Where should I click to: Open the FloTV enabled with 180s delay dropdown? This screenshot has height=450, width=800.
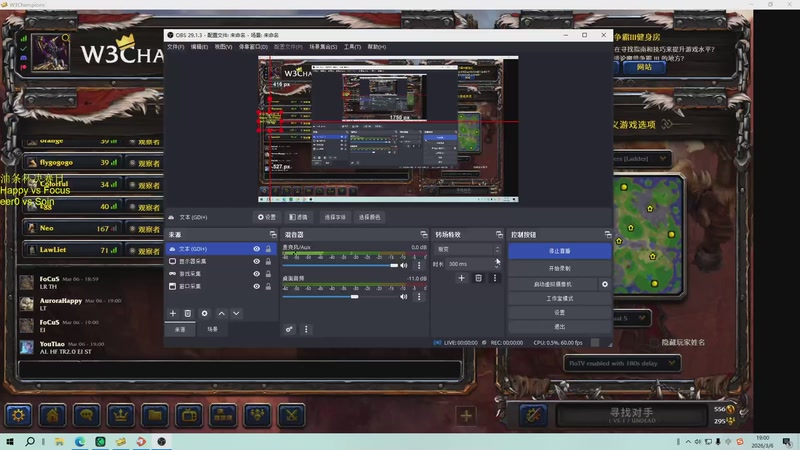621,363
